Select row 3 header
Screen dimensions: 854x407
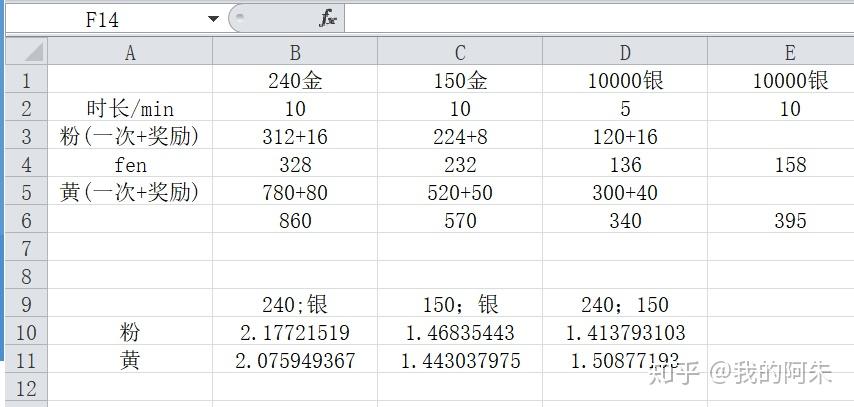coord(26,136)
